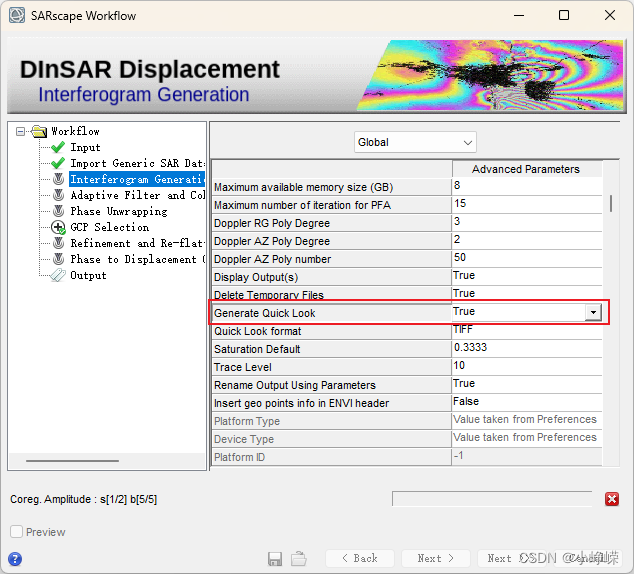Viewport: 634px width, 574px height.
Task: Click the SARscape Workflow title bar icon
Action: coord(17,15)
